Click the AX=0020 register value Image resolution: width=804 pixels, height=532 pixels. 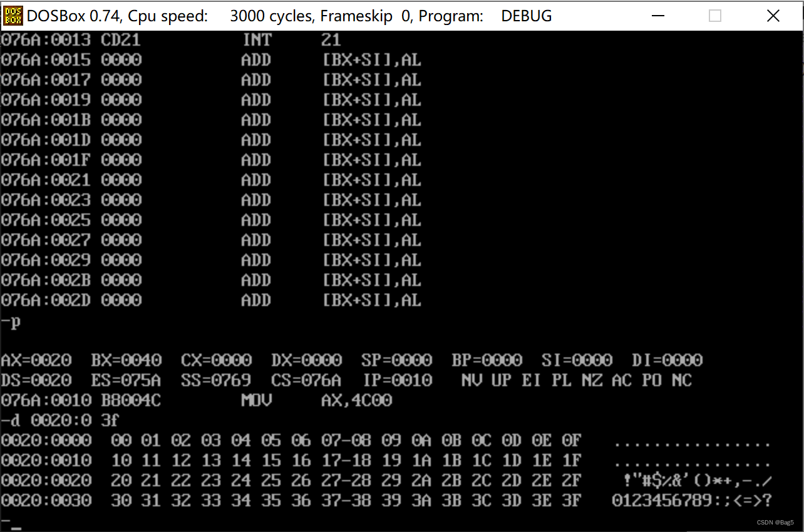point(36,361)
